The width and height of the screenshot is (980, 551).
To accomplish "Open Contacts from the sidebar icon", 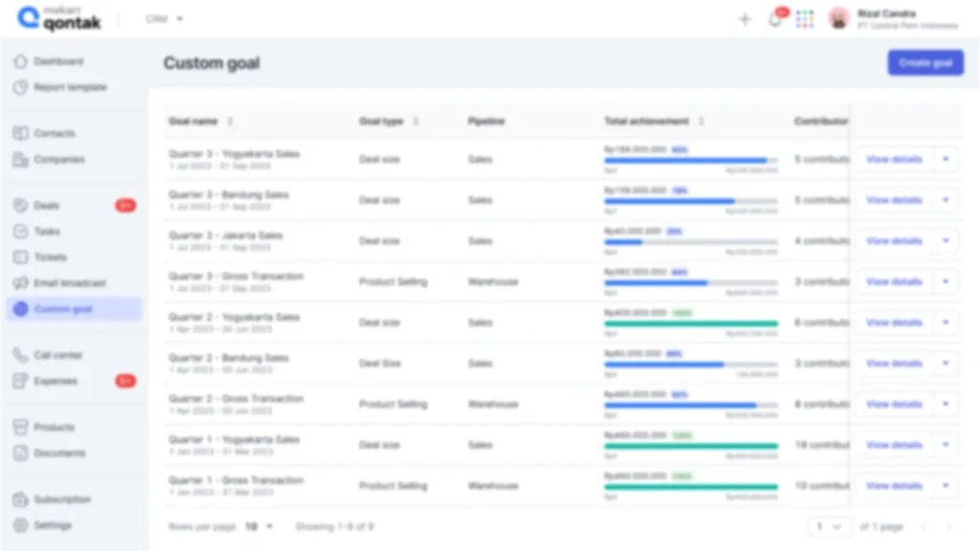I will (x=20, y=133).
